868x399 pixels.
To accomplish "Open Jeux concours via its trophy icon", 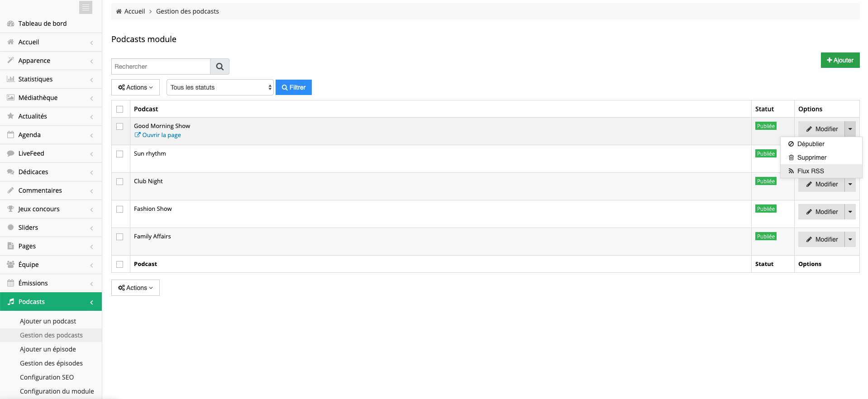I will coord(11,209).
